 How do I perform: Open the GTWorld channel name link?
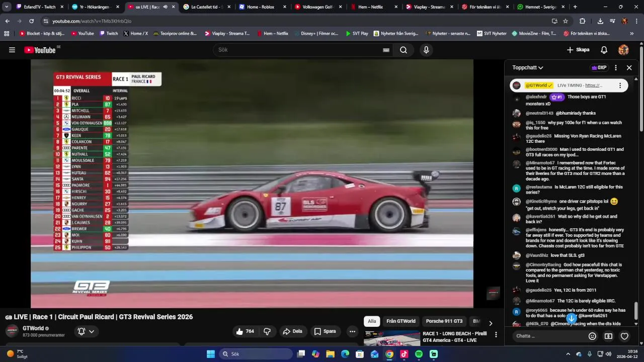tap(33, 328)
